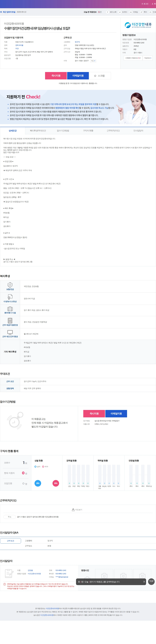Apply by email with top 이메일지원 button

(x=78, y=75)
